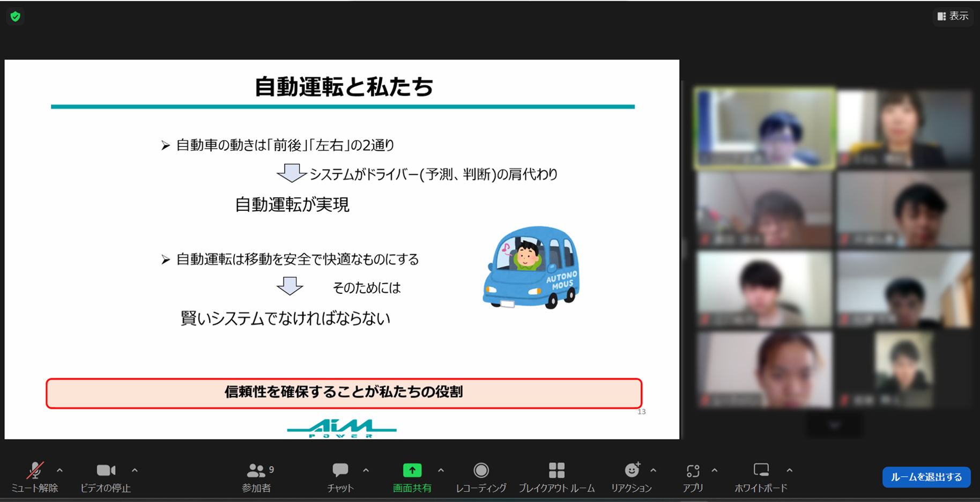Stop the video (ビデオの停止)
980x502 pixels.
point(106,476)
